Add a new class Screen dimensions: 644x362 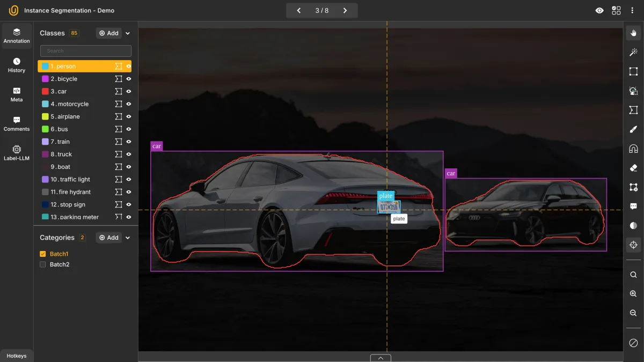[x=108, y=33]
